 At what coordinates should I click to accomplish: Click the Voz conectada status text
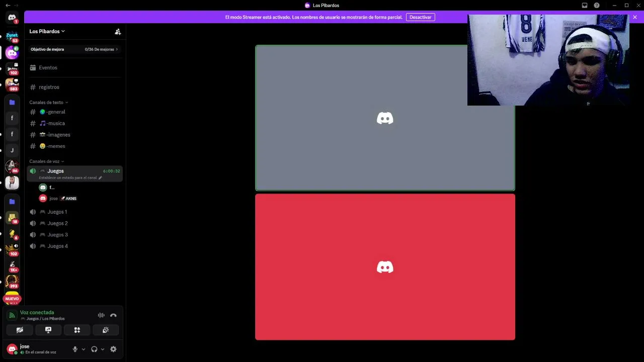[37, 313]
